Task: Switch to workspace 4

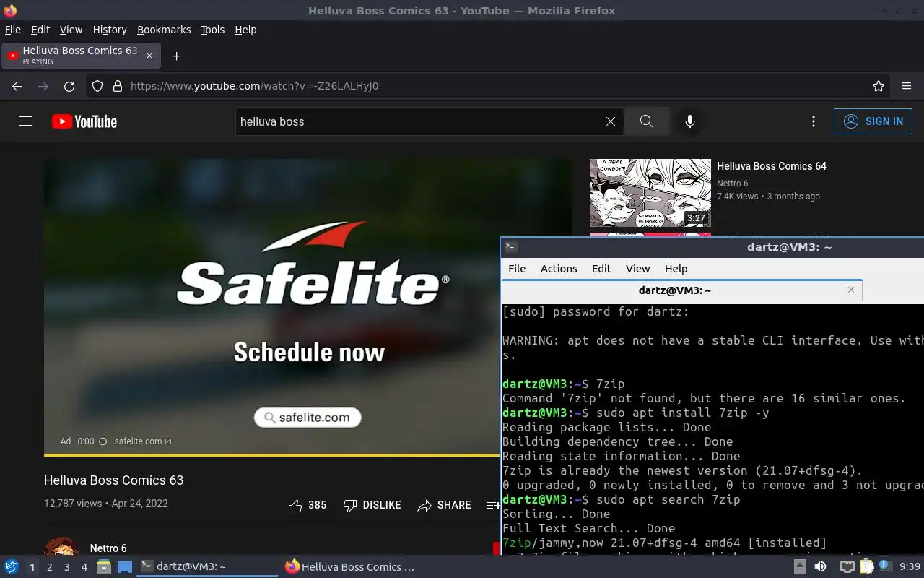Action: (84, 567)
